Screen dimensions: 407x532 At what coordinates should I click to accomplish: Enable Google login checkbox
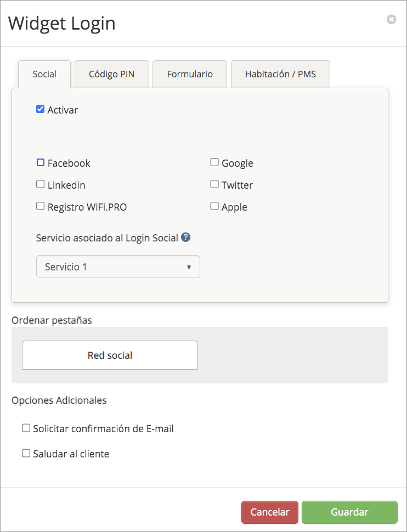pyautogui.click(x=214, y=162)
